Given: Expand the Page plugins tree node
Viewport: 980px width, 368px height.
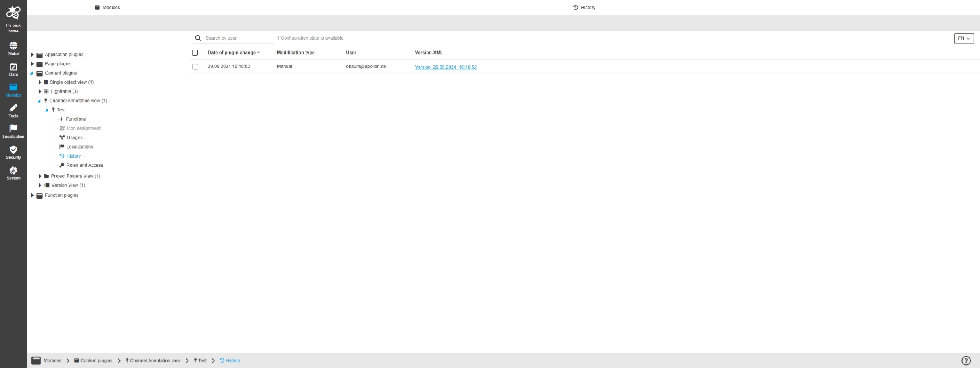Looking at the screenshot, I should tap(32, 64).
